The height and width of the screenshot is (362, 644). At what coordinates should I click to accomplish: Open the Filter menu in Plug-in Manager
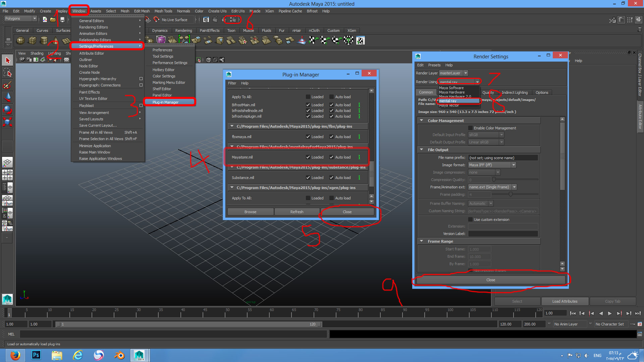[x=232, y=83]
